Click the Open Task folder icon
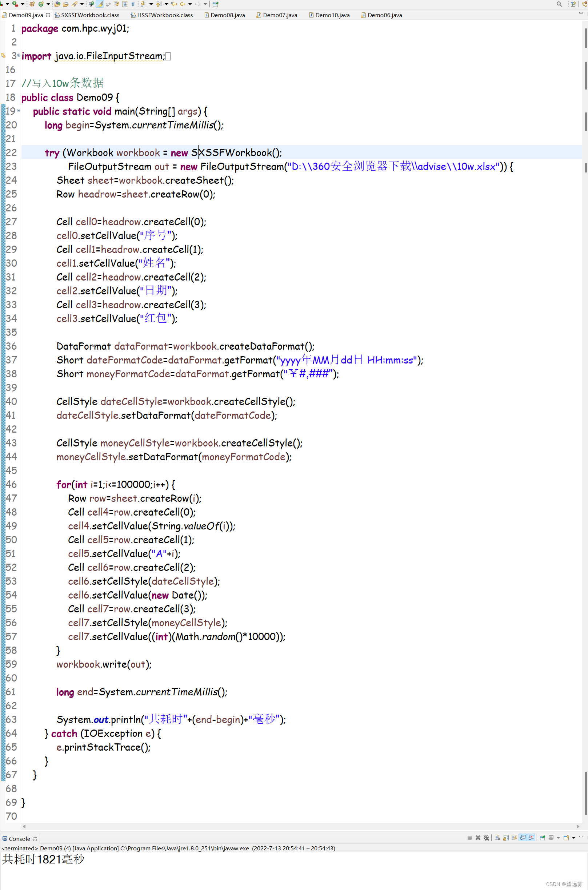Screen dimensions: 588x890 click(x=65, y=4)
